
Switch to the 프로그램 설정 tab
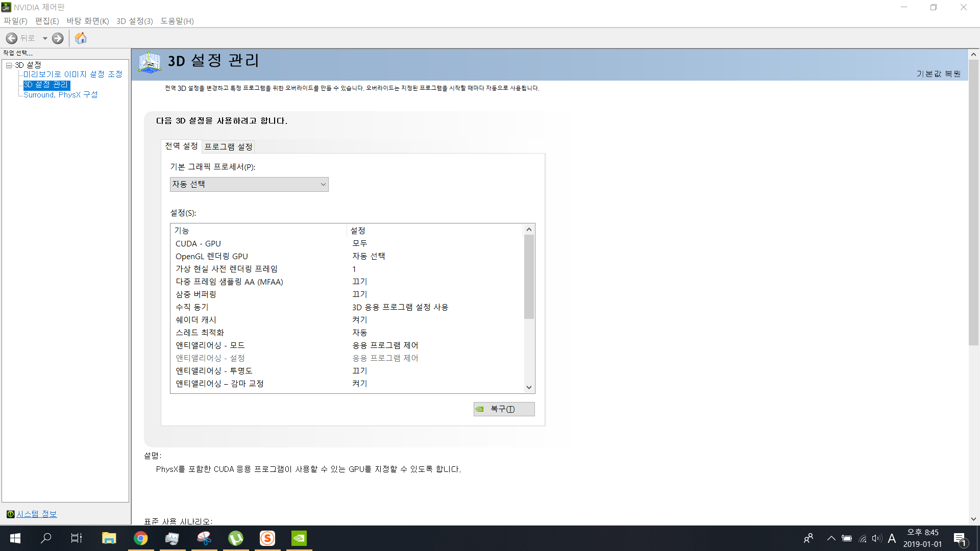[x=228, y=147]
